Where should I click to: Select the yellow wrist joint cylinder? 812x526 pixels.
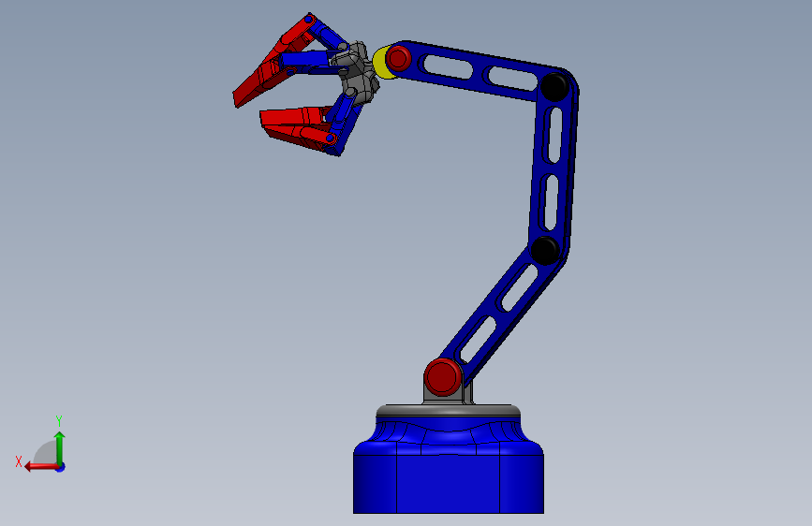(x=380, y=63)
